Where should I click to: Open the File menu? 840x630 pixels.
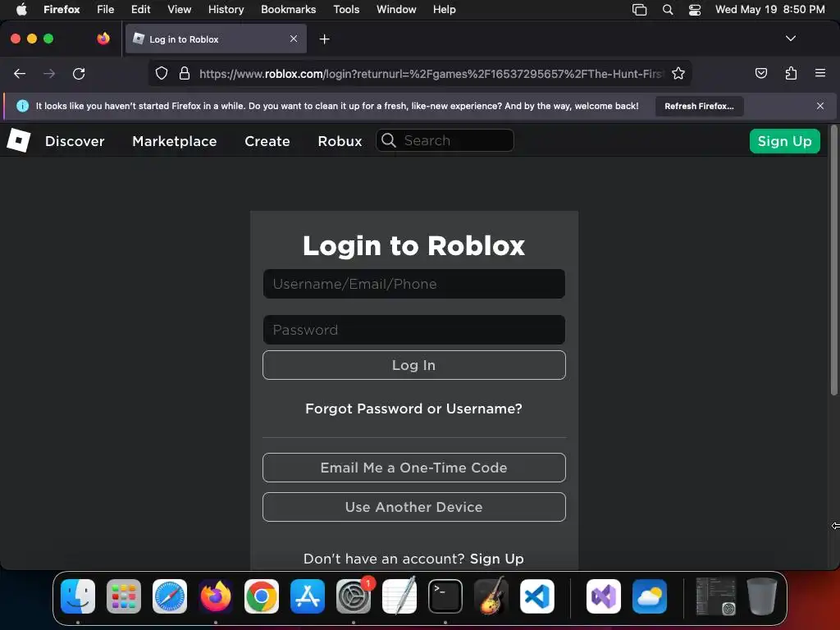click(106, 10)
